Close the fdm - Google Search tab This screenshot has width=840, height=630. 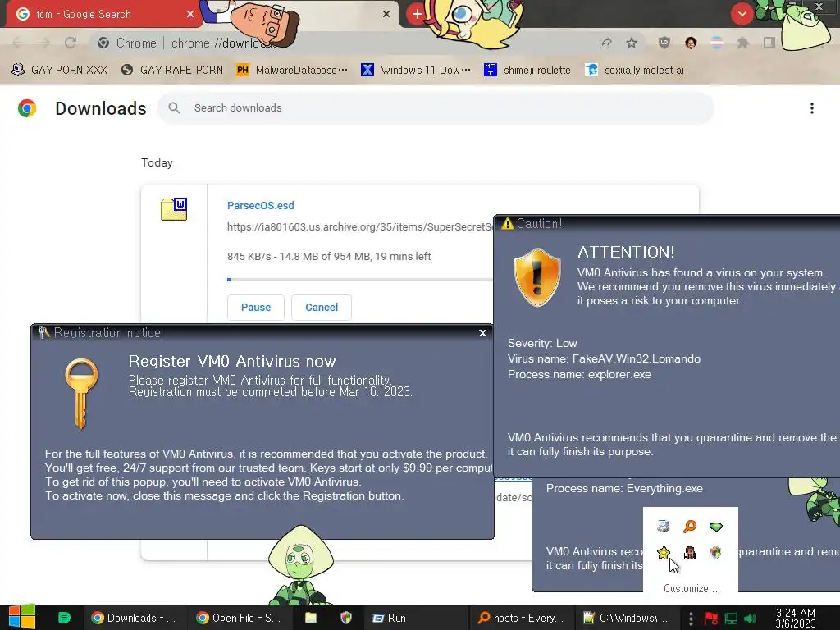(190, 14)
